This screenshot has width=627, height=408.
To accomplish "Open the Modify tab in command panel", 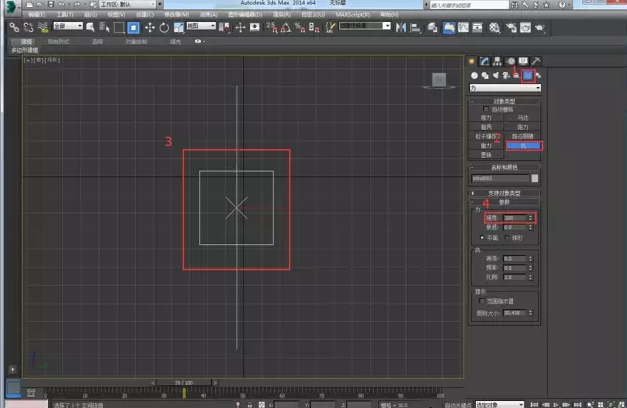I will click(x=485, y=61).
